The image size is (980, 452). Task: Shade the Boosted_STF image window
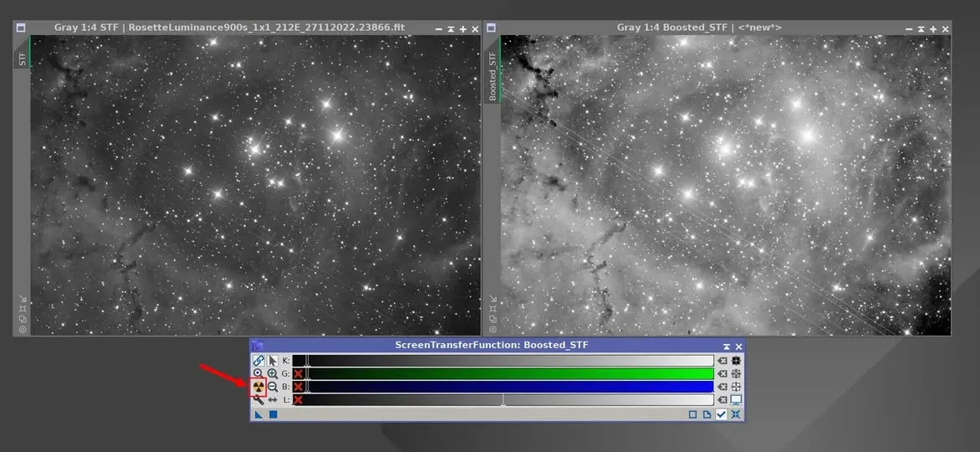921,28
